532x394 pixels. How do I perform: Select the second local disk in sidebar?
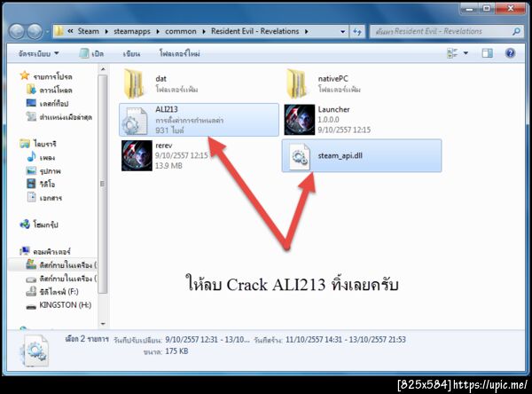[x=61, y=278]
